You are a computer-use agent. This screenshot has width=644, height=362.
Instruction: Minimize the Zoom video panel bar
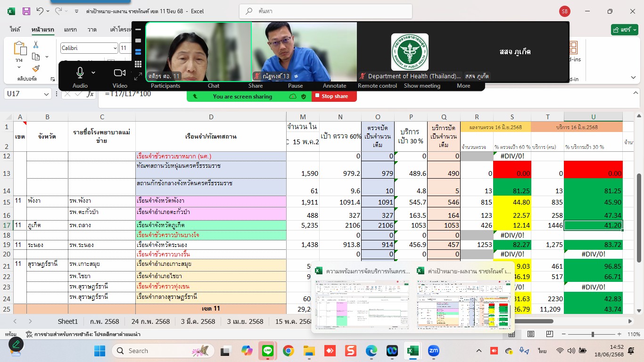pos(138,29)
